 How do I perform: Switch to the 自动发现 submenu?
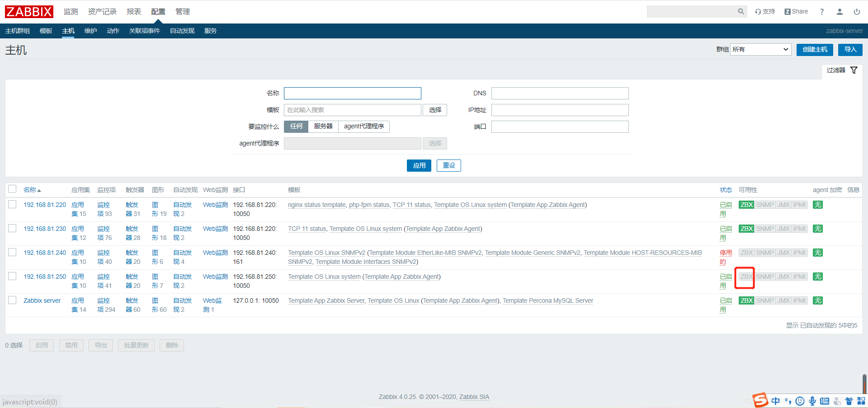pyautogui.click(x=182, y=31)
